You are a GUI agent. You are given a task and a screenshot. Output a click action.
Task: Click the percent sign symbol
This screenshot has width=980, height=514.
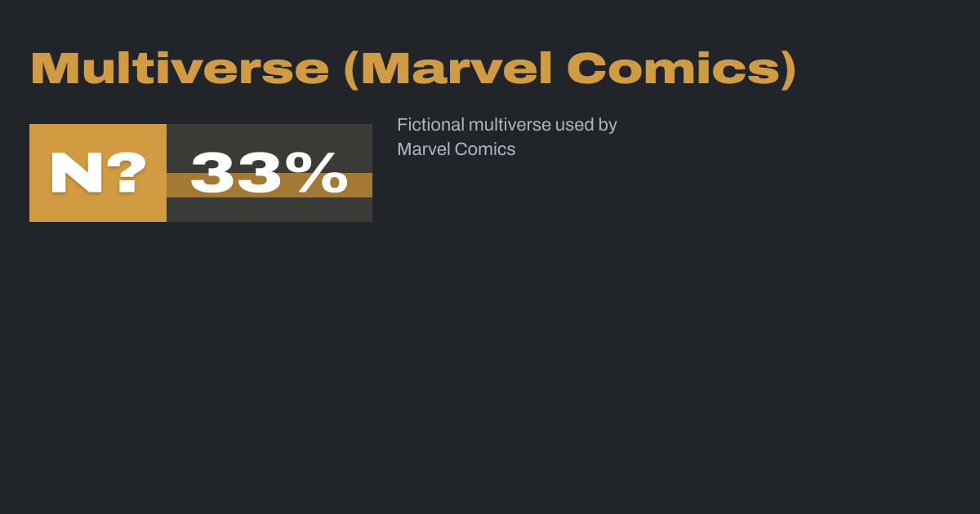click(323, 173)
